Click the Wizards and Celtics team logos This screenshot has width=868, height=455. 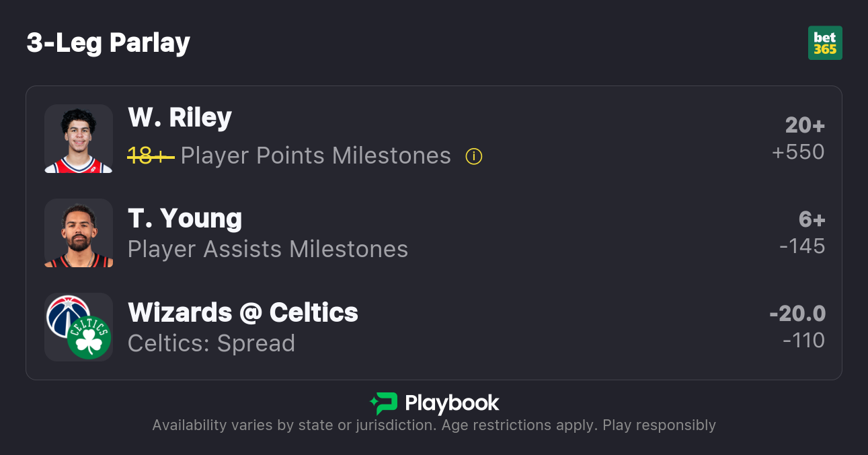tap(79, 327)
